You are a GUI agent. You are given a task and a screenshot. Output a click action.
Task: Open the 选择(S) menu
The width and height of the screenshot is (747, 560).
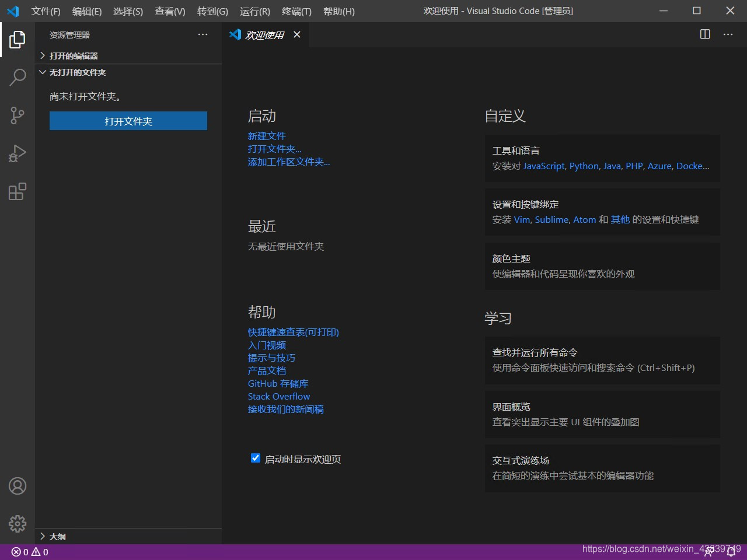tap(128, 11)
